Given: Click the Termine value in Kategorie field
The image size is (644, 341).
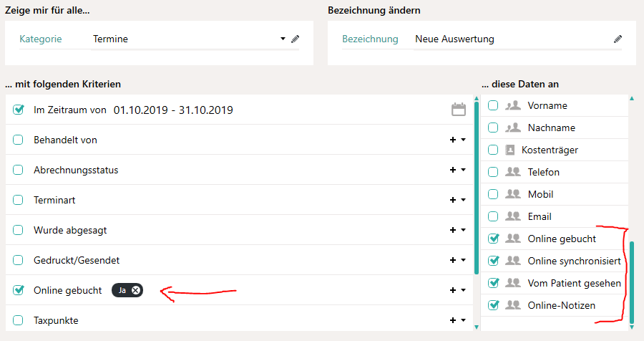Looking at the screenshot, I should tap(110, 39).
